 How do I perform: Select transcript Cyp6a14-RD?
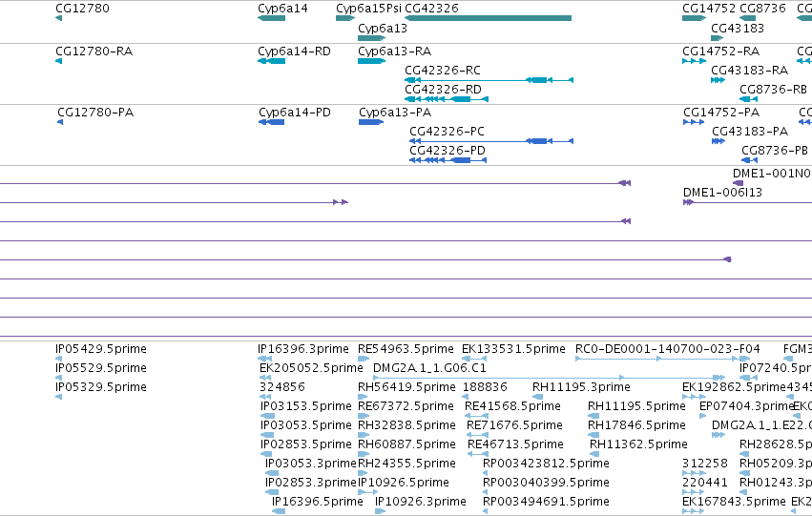coord(294,52)
